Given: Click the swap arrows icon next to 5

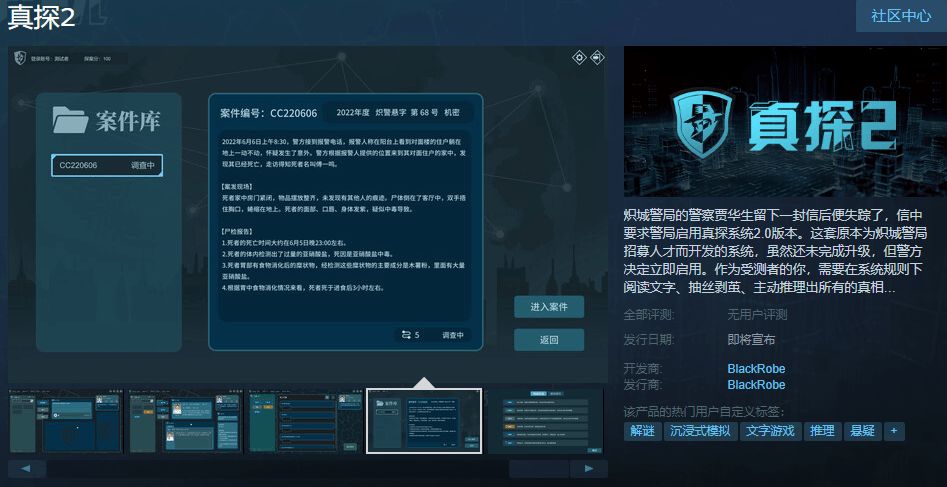Looking at the screenshot, I should tap(406, 335).
